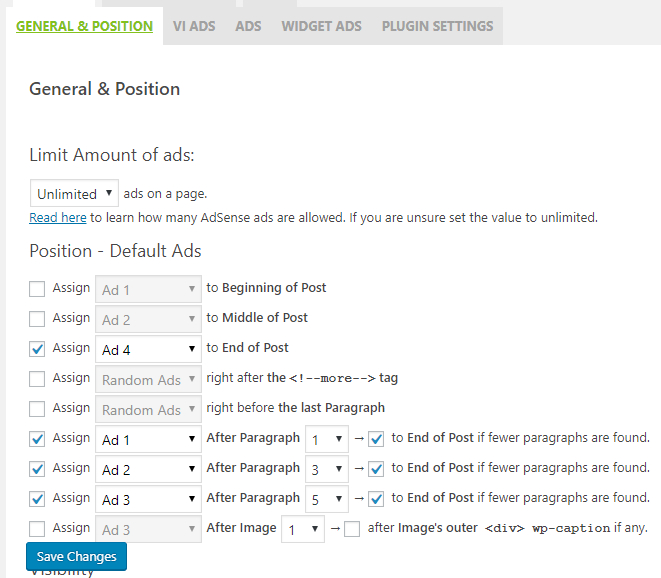Viewport: 661px width, 578px height.
Task: Check after Image's outer div wp-caption option
Action: pyautogui.click(x=352, y=529)
